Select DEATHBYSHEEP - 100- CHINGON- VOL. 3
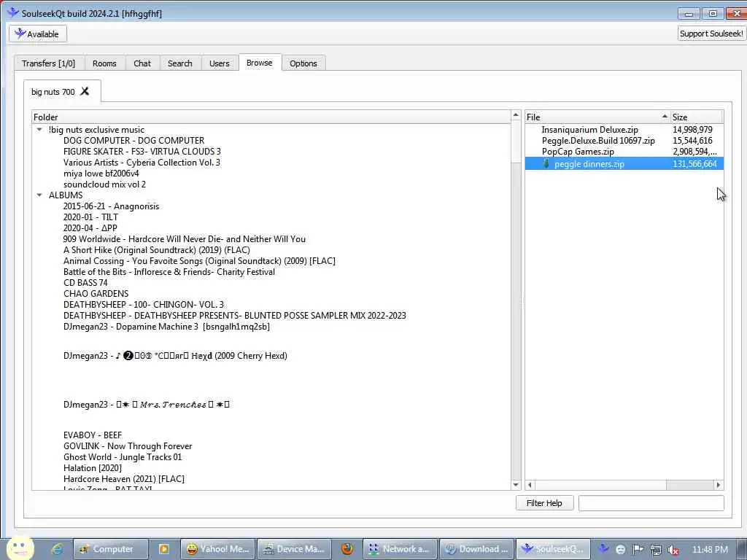Image resolution: width=747 pixels, height=560 pixels. 144,305
